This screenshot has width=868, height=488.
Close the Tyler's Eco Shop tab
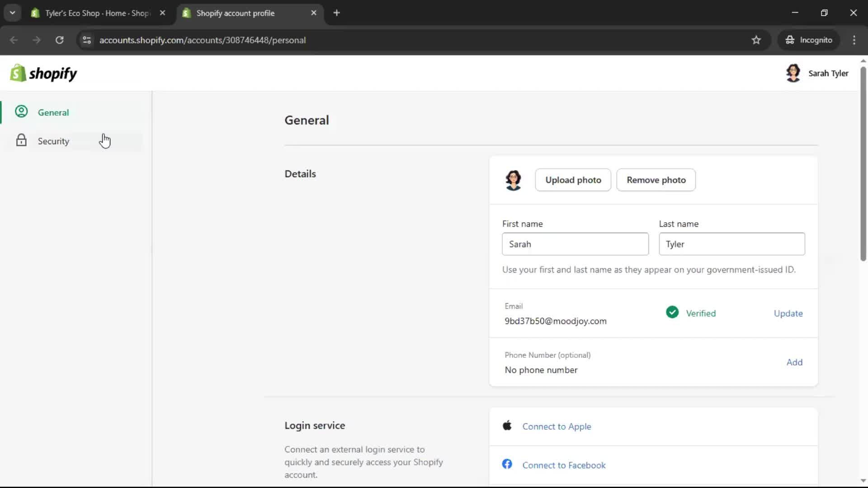tap(162, 13)
